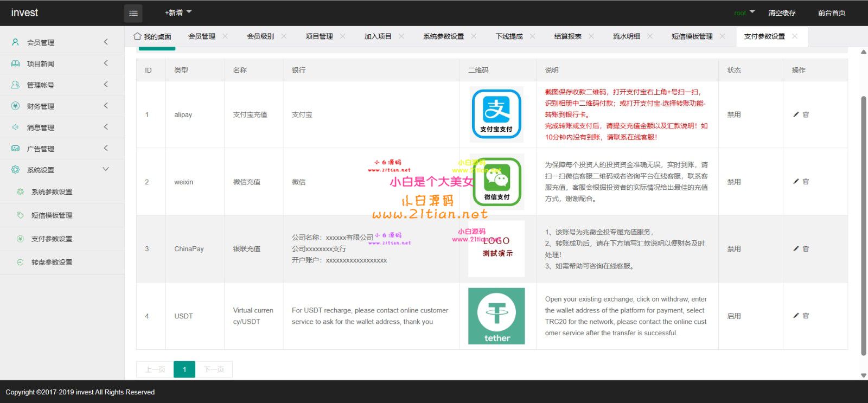The width and height of the screenshot is (868, 403).
Task: Expand the 广告管理 sidebar menu
Action: [106, 148]
